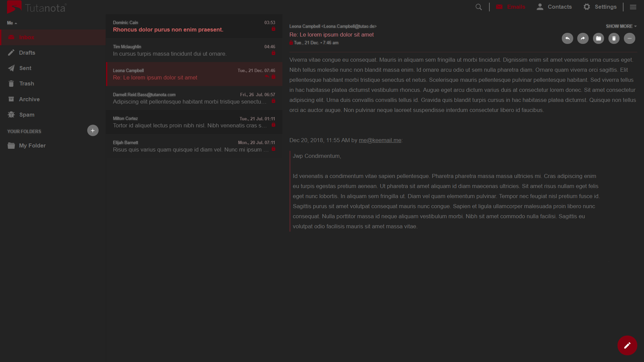Viewport: 644px width, 362px height.
Task: Delete the open email using the trash icon
Action: tap(614, 38)
